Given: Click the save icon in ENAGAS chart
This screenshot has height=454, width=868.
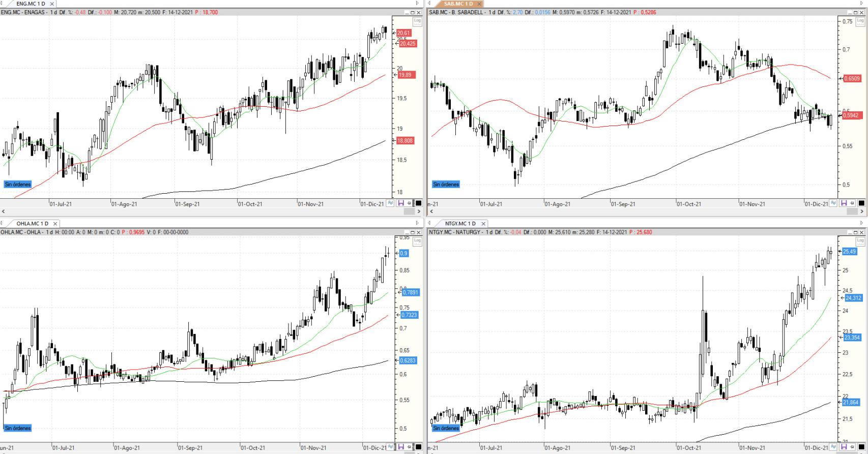Looking at the screenshot, I should click(401, 203).
